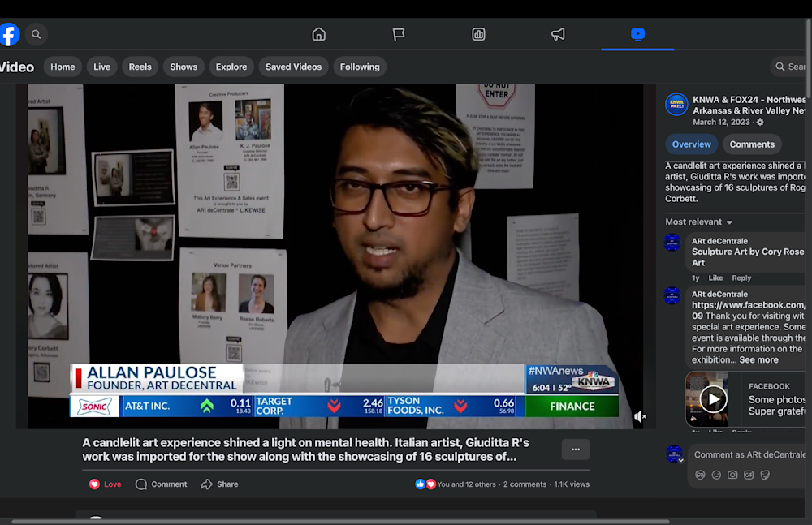Screen dimensions: 812x525
Task: Expand the Most relevant comment sort dropdown
Action: [699, 222]
